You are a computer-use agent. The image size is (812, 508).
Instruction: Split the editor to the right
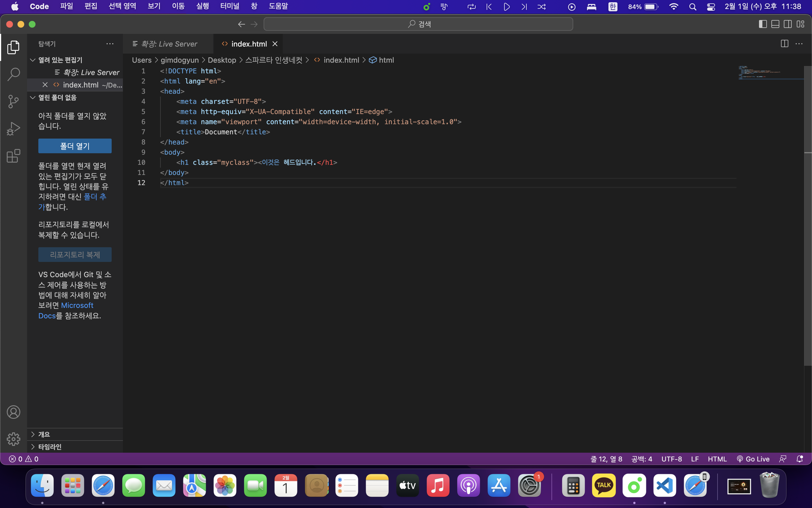click(x=784, y=44)
